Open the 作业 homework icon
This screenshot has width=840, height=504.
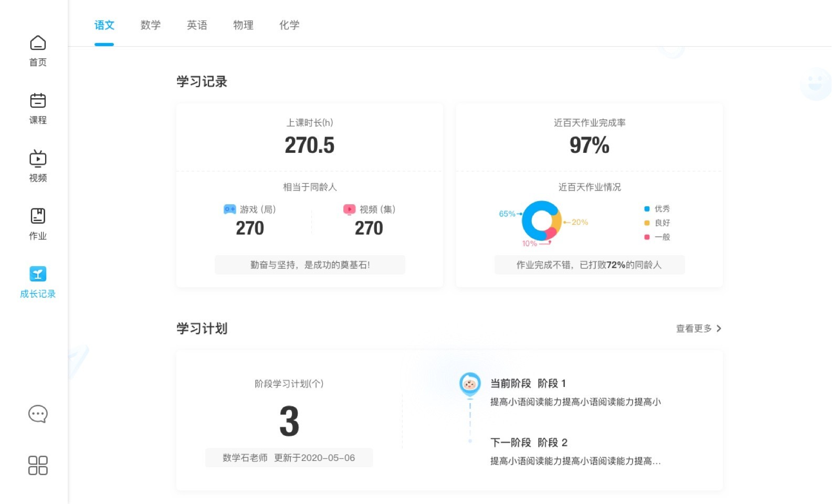[38, 216]
